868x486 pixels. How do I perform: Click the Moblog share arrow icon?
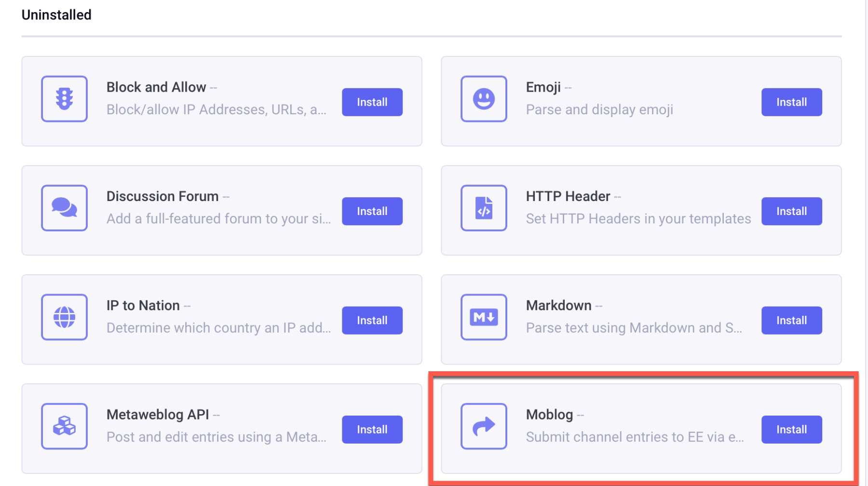click(484, 426)
